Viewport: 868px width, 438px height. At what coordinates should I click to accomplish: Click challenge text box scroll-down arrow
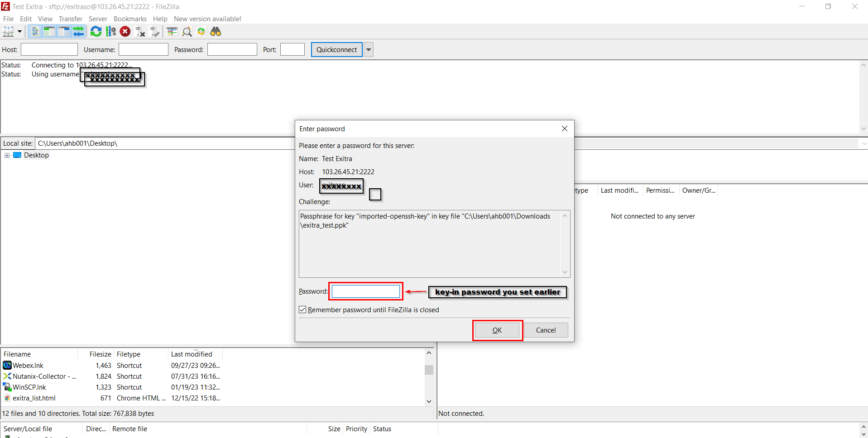(565, 272)
